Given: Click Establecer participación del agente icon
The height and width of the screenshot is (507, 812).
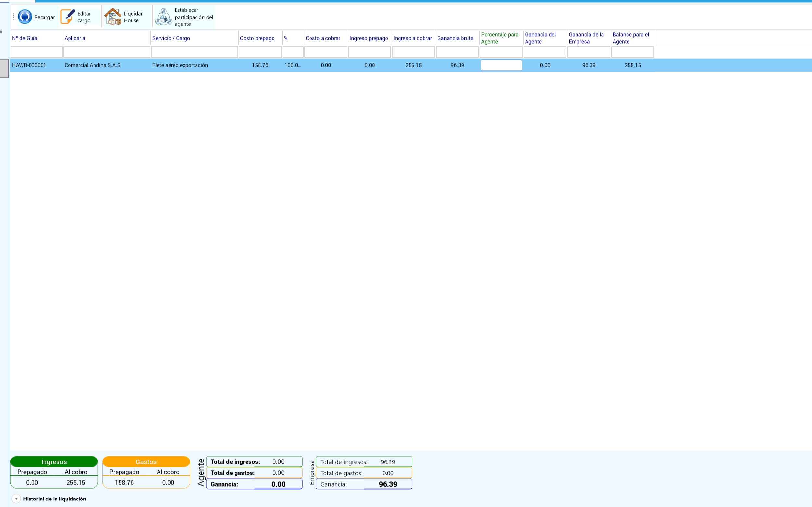Looking at the screenshot, I should click(164, 17).
